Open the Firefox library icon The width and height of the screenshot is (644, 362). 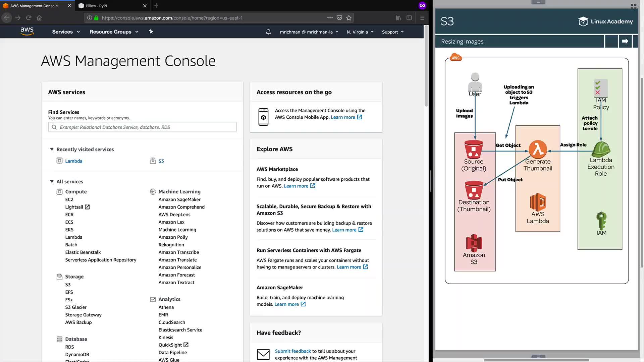click(x=398, y=18)
